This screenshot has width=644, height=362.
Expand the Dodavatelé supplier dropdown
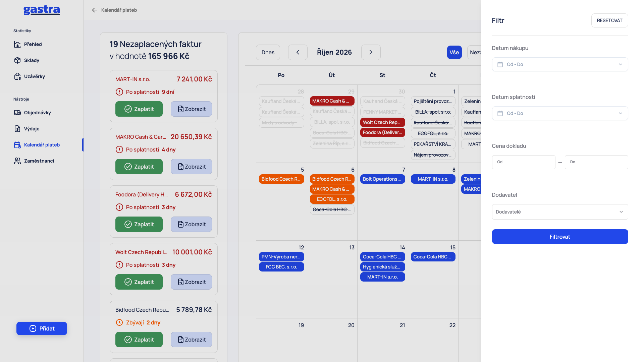point(560,212)
